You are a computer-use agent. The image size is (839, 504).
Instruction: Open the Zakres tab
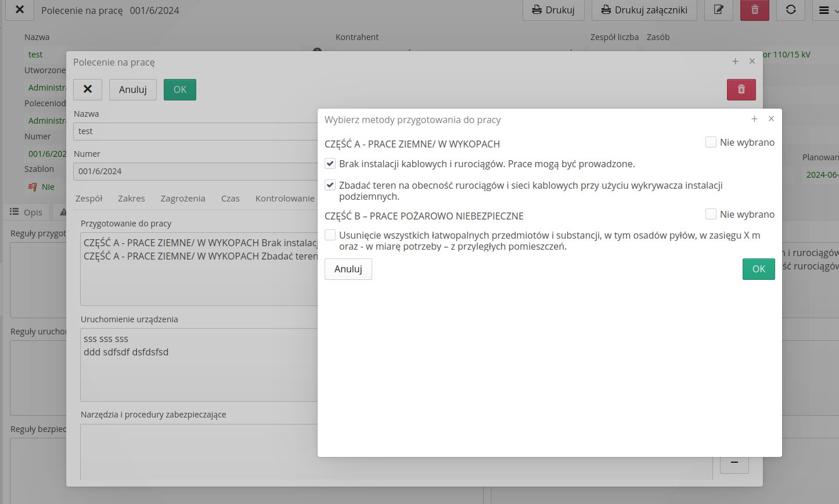[131, 199]
